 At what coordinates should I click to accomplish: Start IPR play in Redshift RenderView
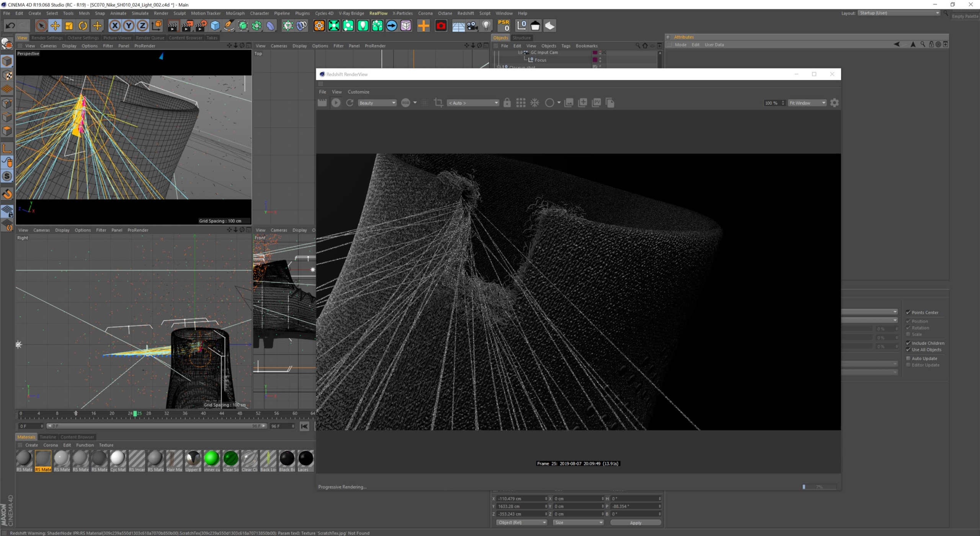point(336,103)
